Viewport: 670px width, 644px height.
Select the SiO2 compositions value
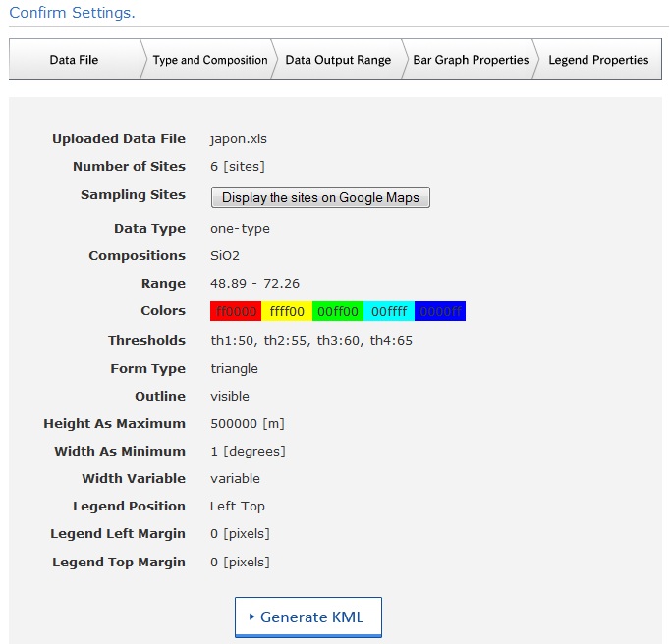click(x=225, y=256)
